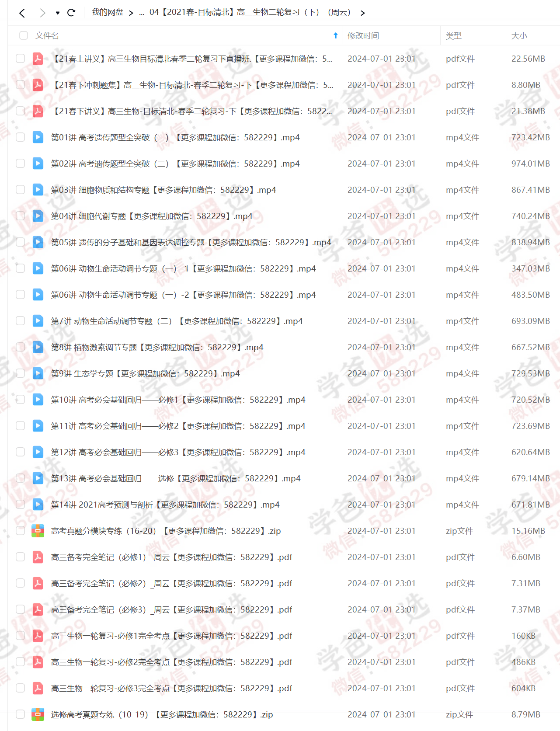Click video icon of 第06讲 动物生命活动调节专题 -1
The height and width of the screenshot is (731, 560).
point(38,268)
